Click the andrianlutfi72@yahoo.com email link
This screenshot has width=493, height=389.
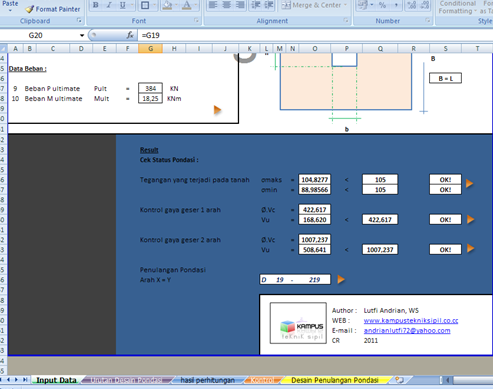click(x=407, y=330)
